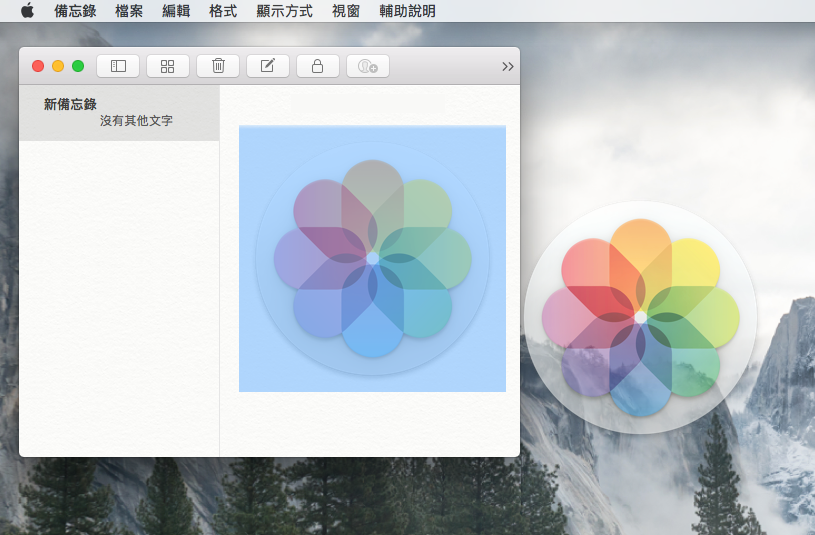
Task: Add people to this note
Action: (x=367, y=66)
